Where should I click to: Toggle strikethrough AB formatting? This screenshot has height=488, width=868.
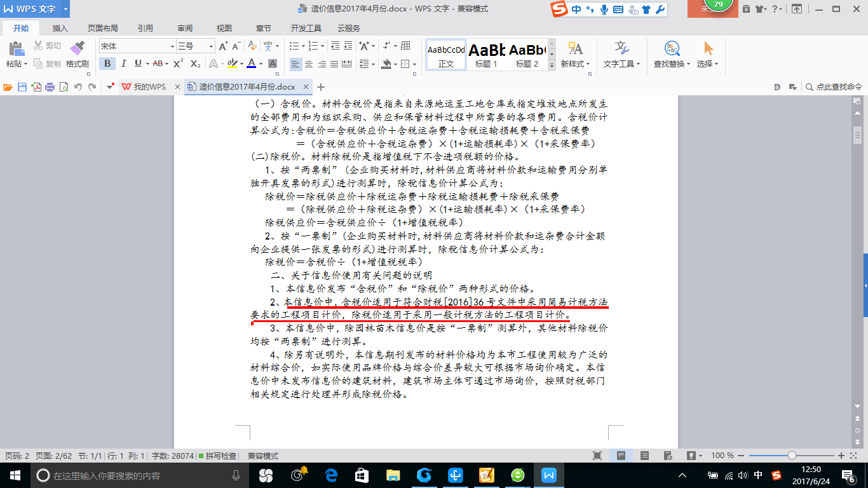click(157, 64)
